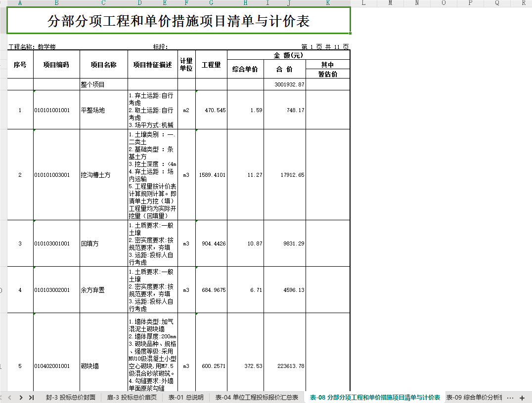
Task: Select the title cell 分部分项工程和单价措施项目清单与计价表
Action: (178, 21)
